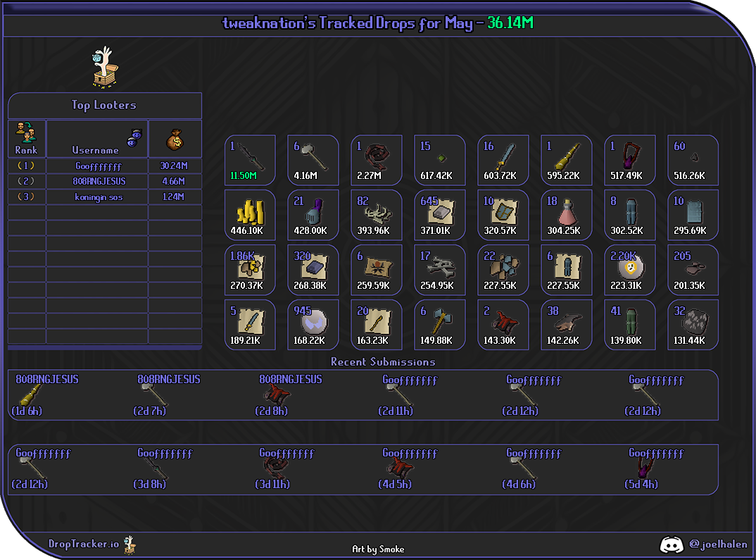Click the battleaxe item worth 149.88K
The height and width of the screenshot is (560, 756).
(x=440, y=325)
